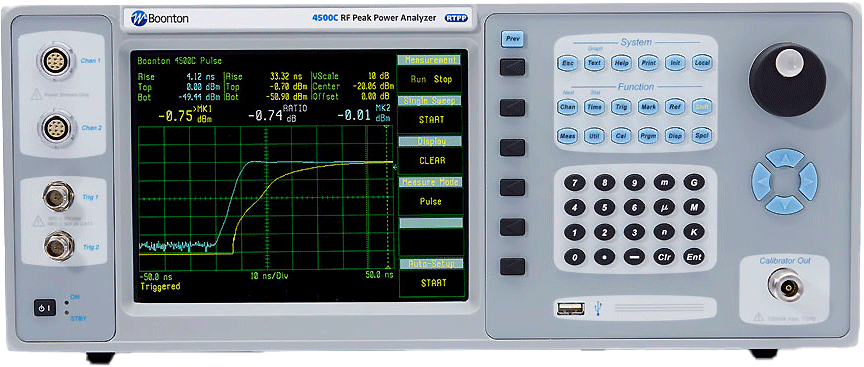864x367 pixels.
Task: Open the Trig function menu
Action: coord(620,107)
